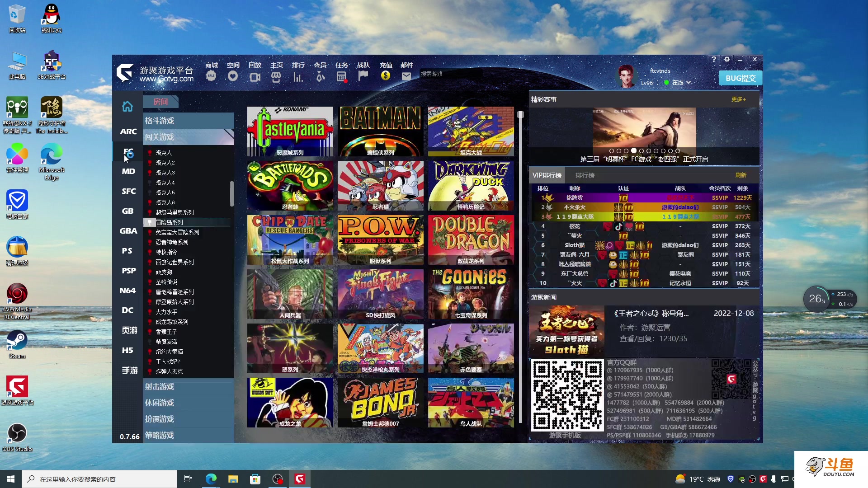
Task: Open the 会员 membership icon
Action: pyautogui.click(x=320, y=77)
